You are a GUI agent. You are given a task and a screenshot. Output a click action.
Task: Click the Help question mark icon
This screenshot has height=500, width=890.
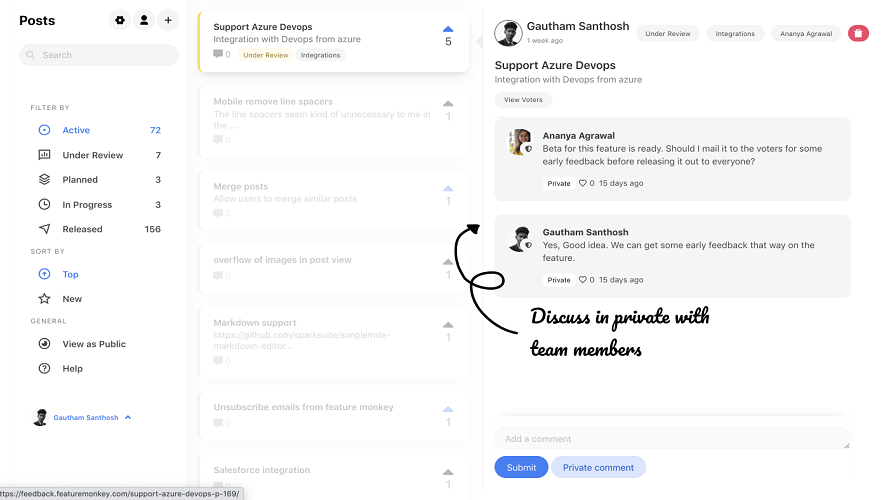44,368
